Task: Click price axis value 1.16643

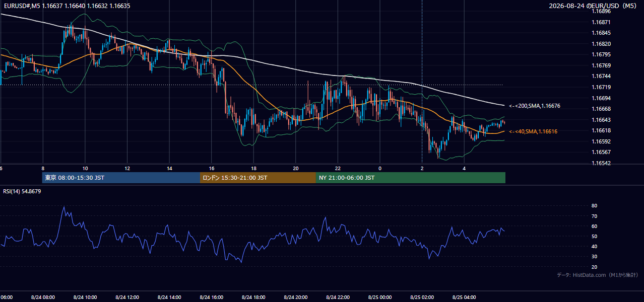Action: click(602, 120)
